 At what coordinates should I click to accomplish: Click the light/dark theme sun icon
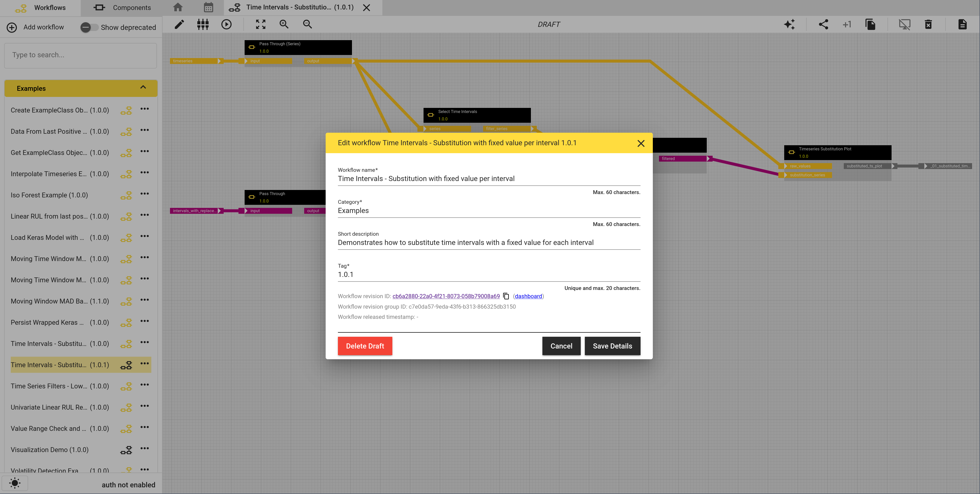click(x=15, y=483)
